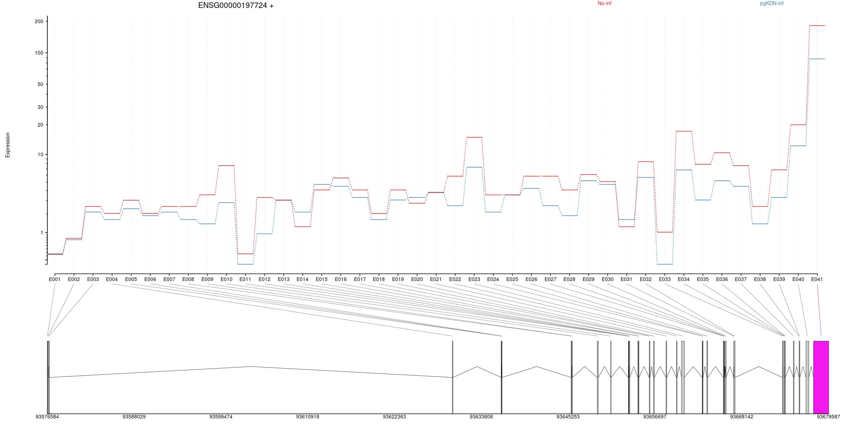Click exon label E029
This screenshot has width=868, height=434.
588,279
